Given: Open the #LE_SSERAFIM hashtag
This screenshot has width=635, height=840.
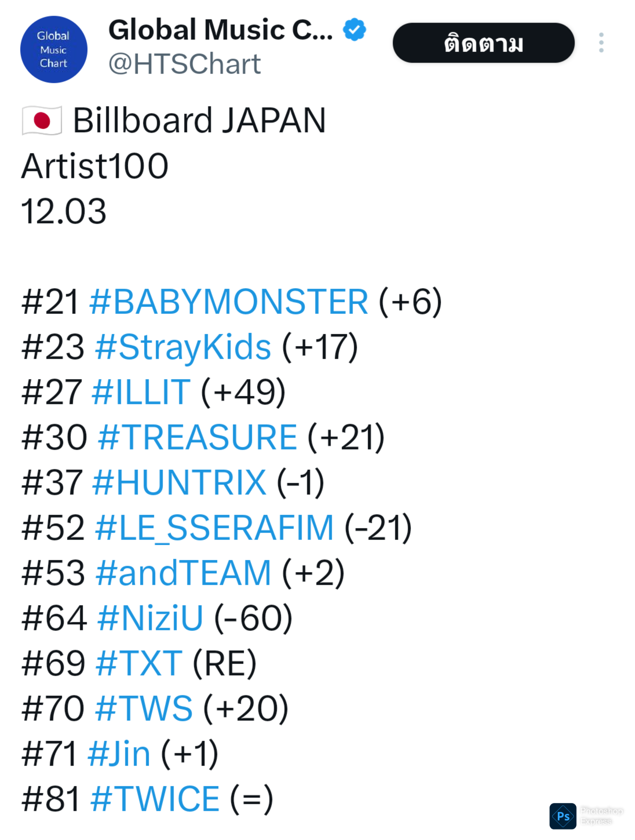Looking at the screenshot, I should [214, 528].
